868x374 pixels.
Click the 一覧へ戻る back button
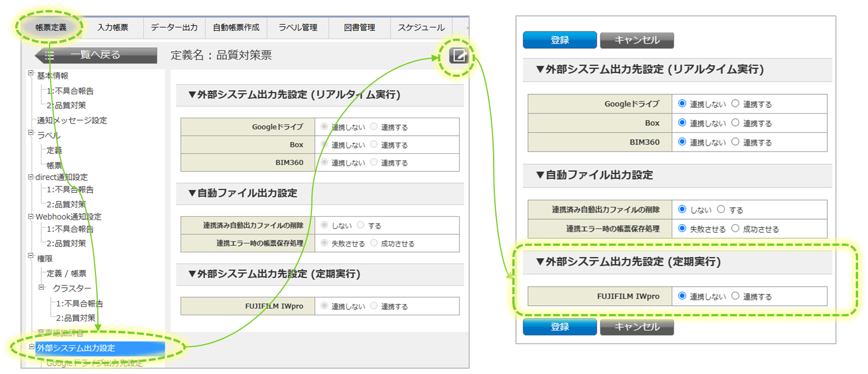96,55
